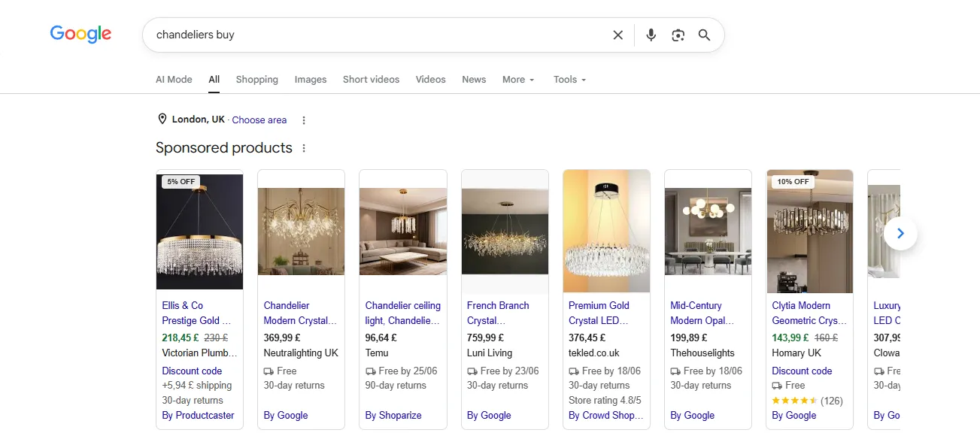Image resolution: width=980 pixels, height=442 pixels.
Task: Click the 10% OFF badge
Action: pyautogui.click(x=793, y=182)
